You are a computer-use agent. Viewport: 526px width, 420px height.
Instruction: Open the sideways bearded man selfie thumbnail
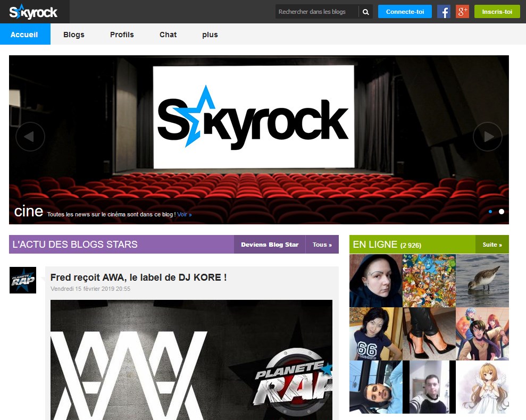pyautogui.click(x=375, y=387)
